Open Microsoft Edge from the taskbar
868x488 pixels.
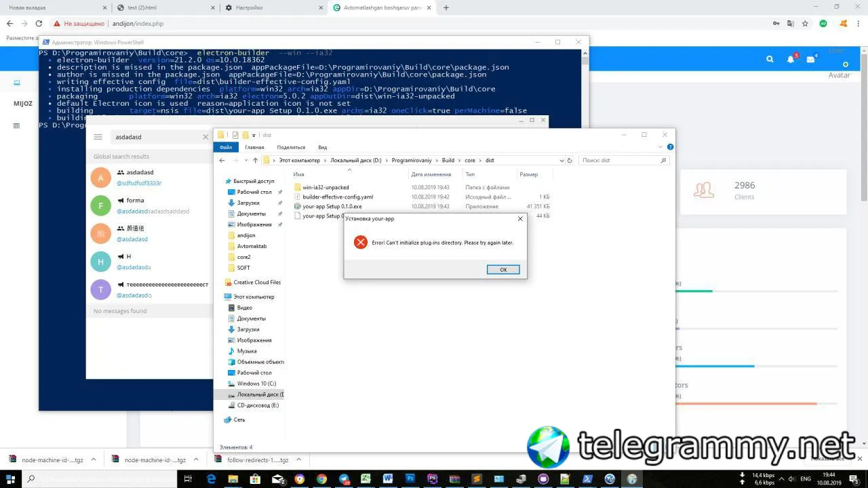pos(211,479)
